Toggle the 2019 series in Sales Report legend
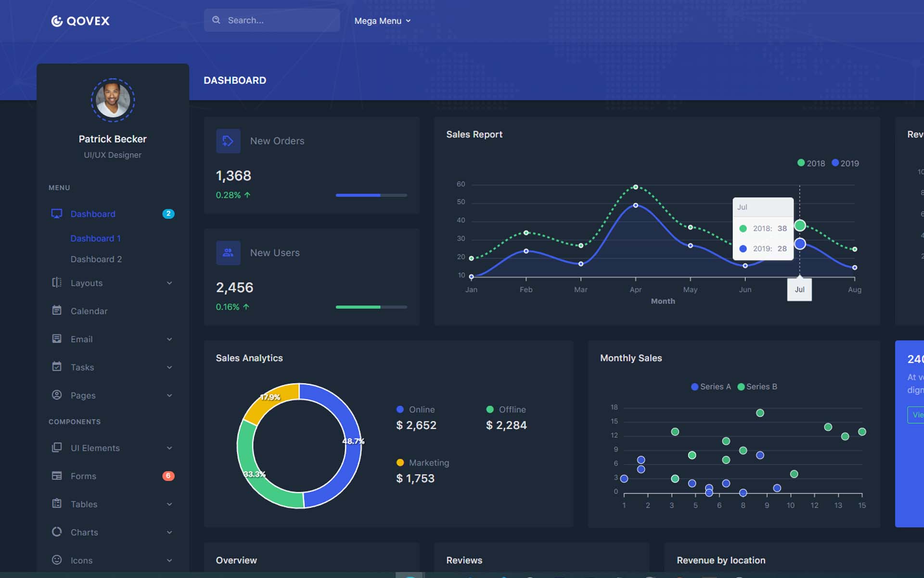The width and height of the screenshot is (924, 578). pyautogui.click(x=846, y=163)
